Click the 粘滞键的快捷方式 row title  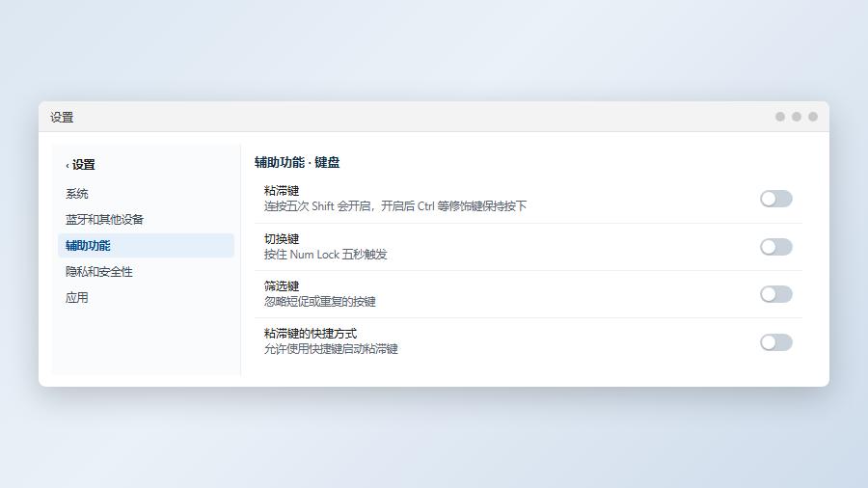click(311, 334)
